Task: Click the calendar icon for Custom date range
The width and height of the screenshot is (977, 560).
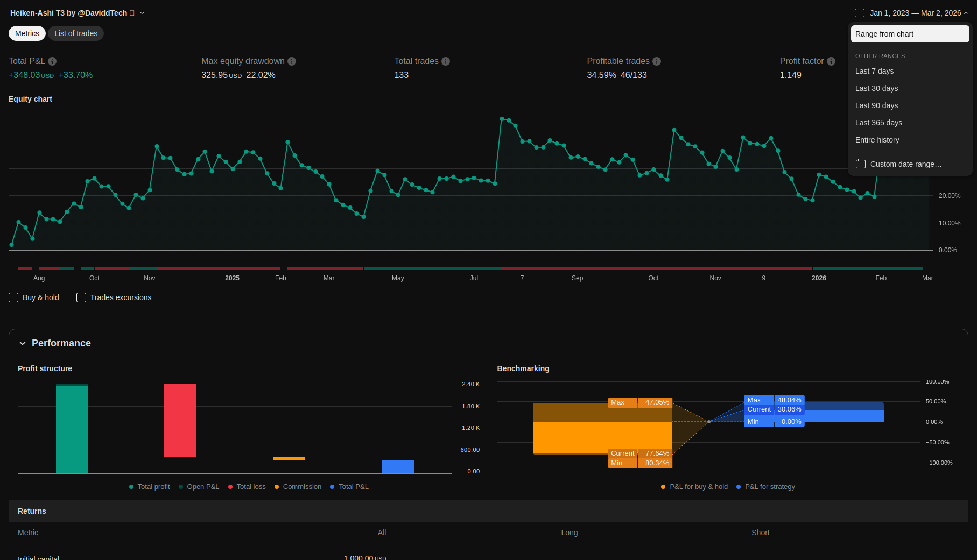Action: (x=861, y=164)
